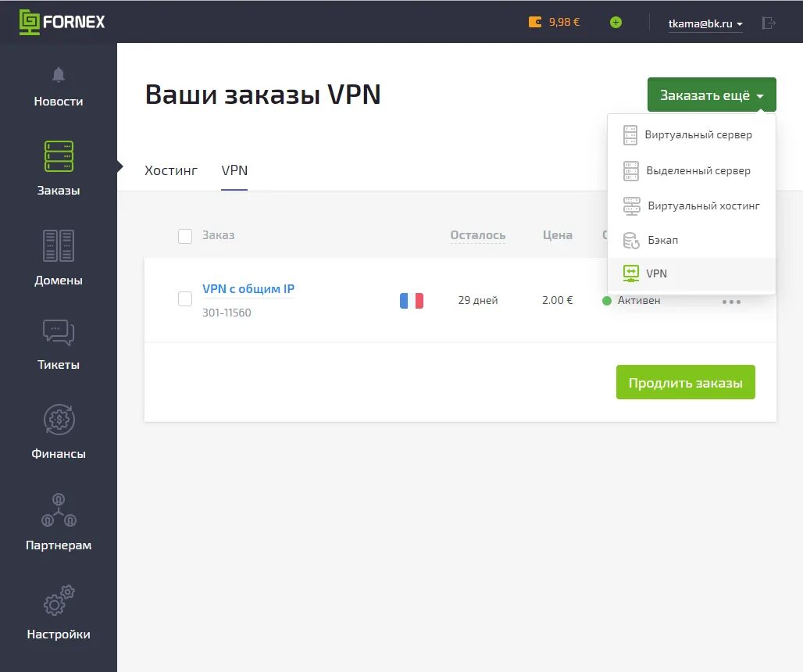The width and height of the screenshot is (803, 672).
Task: Go to Заказы label in sidebar
Action: [x=59, y=191]
